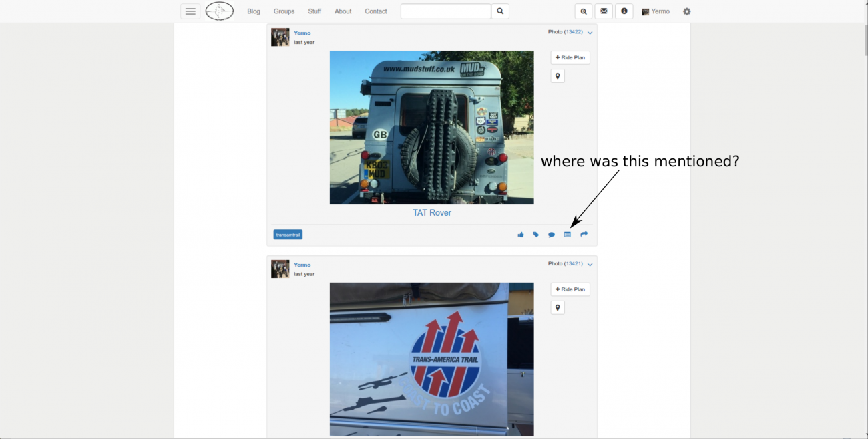Open the Blog menu item

click(254, 11)
